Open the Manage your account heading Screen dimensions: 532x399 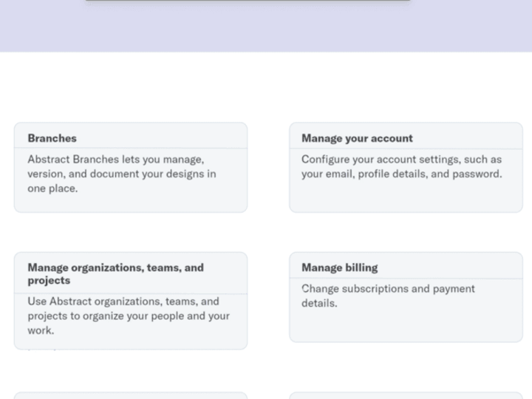[x=357, y=138]
